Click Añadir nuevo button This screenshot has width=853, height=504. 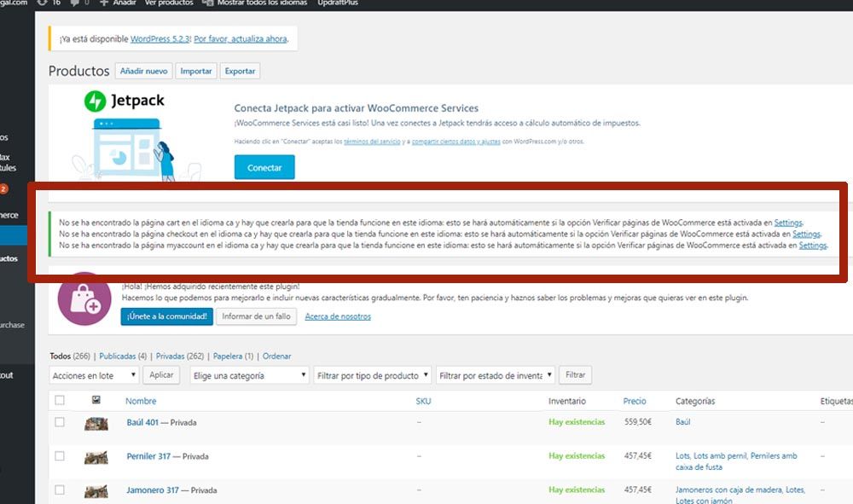[143, 72]
